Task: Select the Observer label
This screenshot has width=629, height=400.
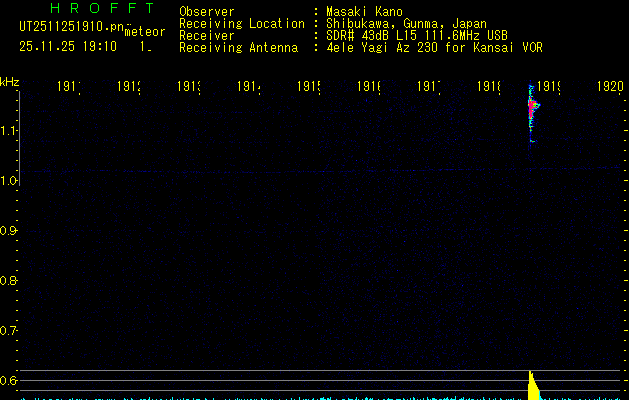Action: pos(207,11)
